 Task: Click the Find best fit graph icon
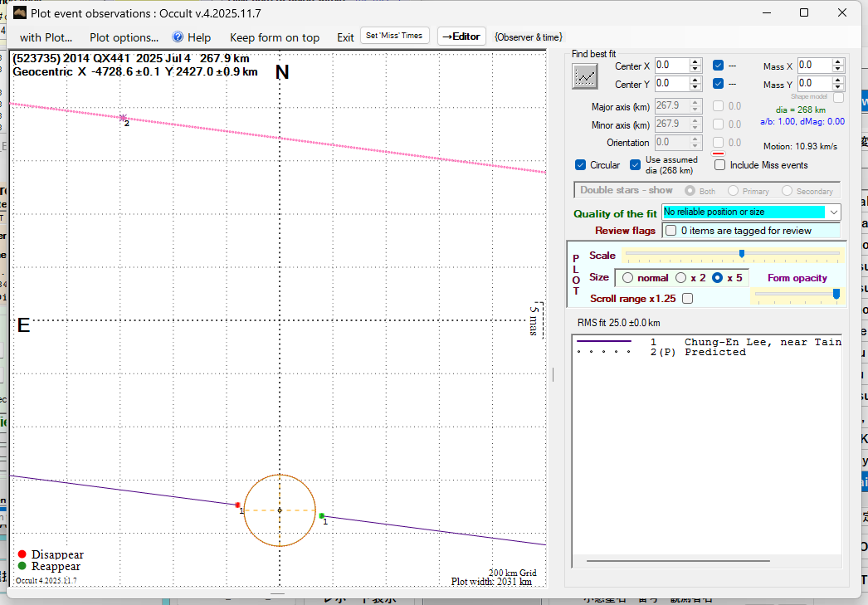[x=585, y=76]
